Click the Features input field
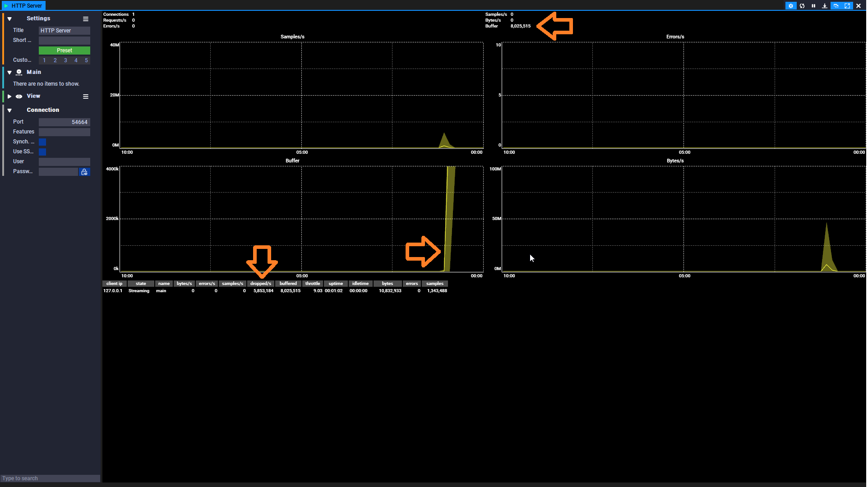The image size is (868, 487). click(65, 133)
